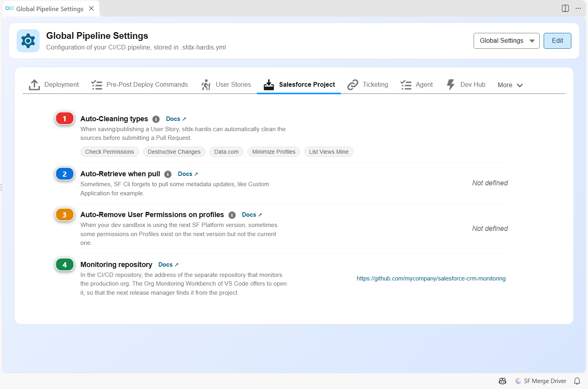Click the gear icon beside Global Pipeline Settings
588x389 pixels.
coord(28,41)
